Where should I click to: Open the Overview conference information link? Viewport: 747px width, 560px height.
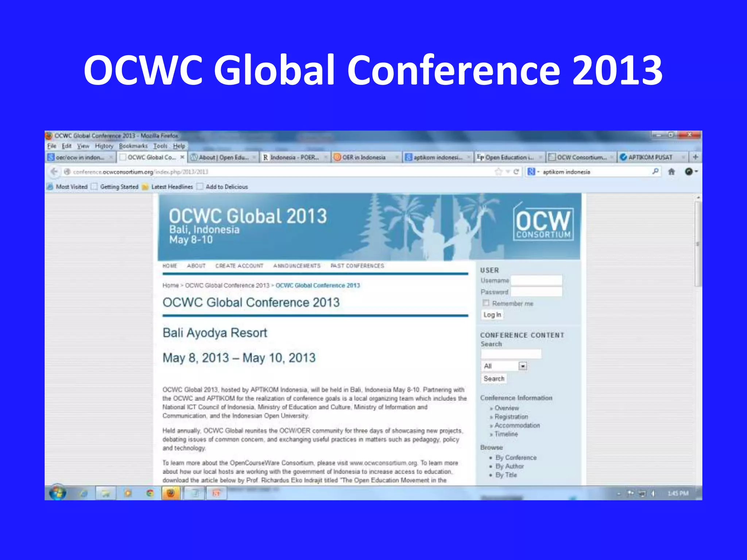507,408
